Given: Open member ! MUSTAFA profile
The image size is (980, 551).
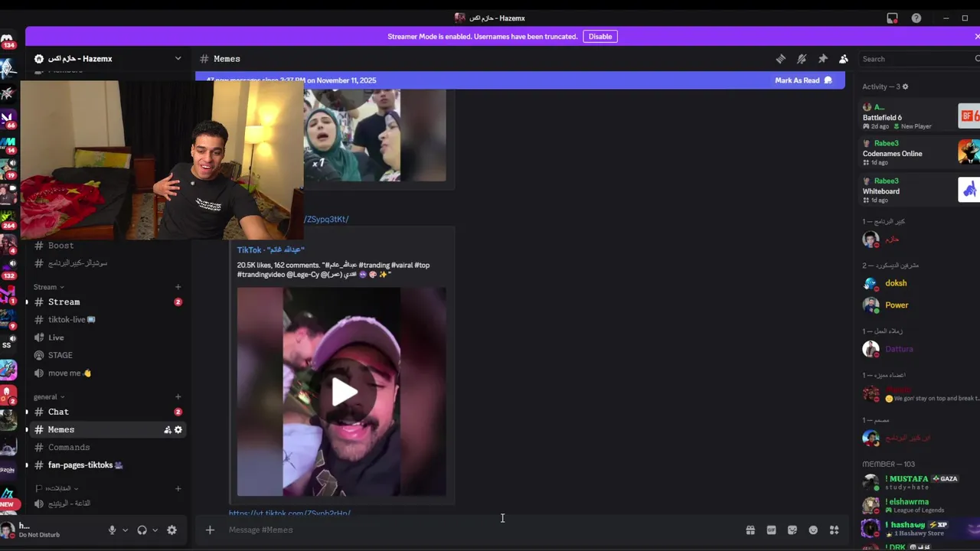Looking at the screenshot, I should [x=919, y=483].
